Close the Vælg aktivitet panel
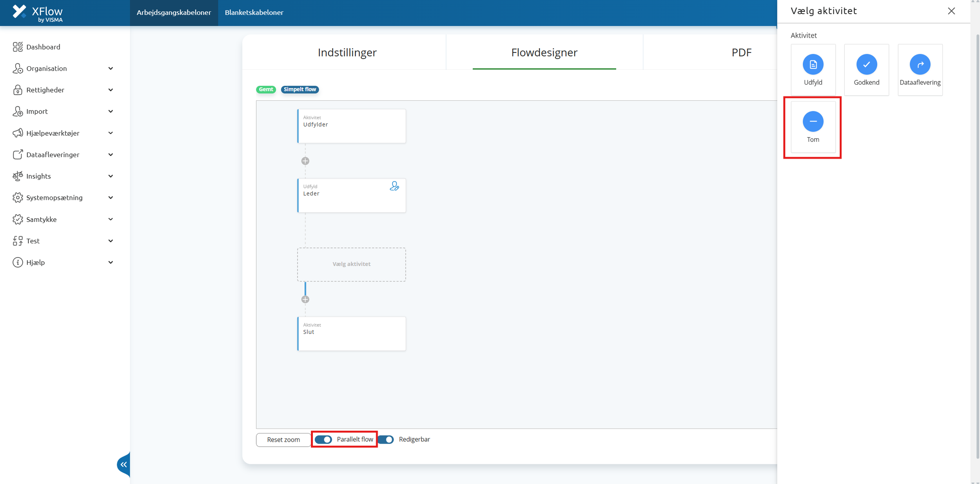The width and height of the screenshot is (980, 484). click(951, 11)
